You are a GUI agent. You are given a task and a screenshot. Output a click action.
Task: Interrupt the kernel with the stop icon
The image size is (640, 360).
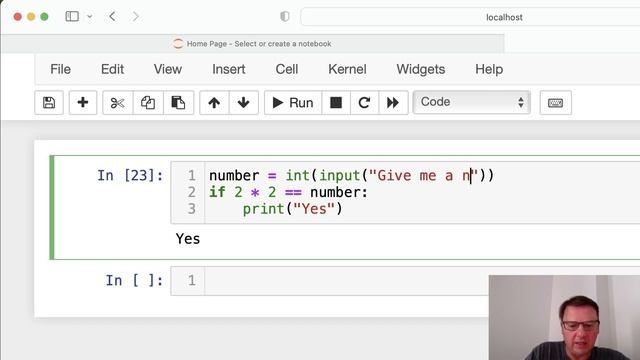[336, 102]
